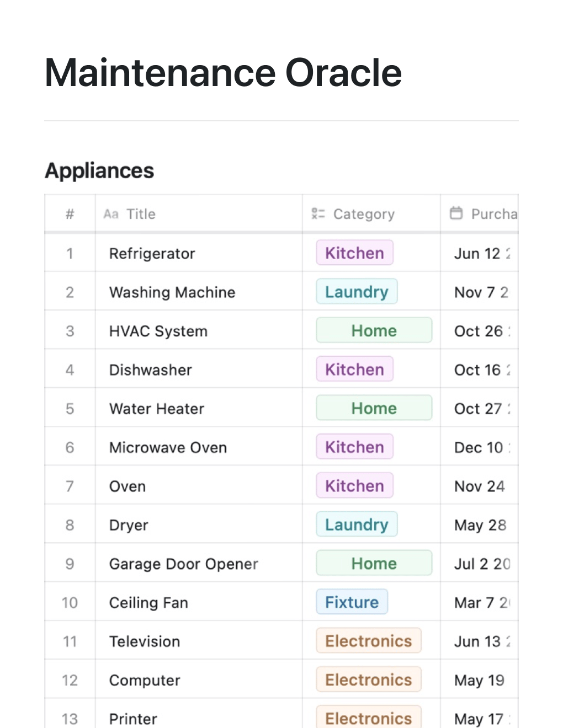Click the Home tag on HVAC System row

[374, 330]
